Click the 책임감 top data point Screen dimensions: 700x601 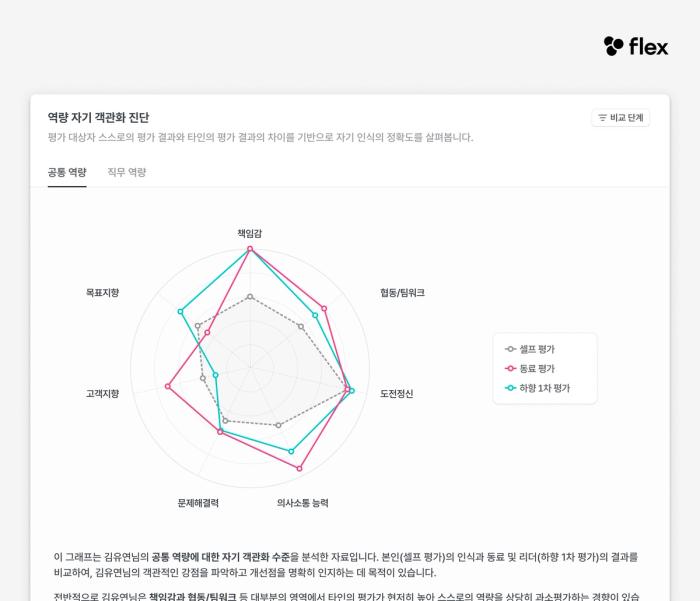point(250,249)
